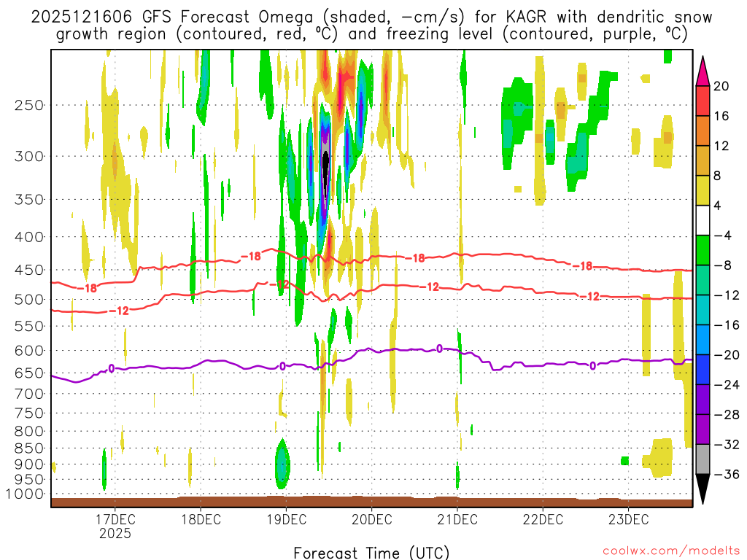Click the 23DEC time axis label
Viewport: 747px width, 560px height.
tap(628, 519)
